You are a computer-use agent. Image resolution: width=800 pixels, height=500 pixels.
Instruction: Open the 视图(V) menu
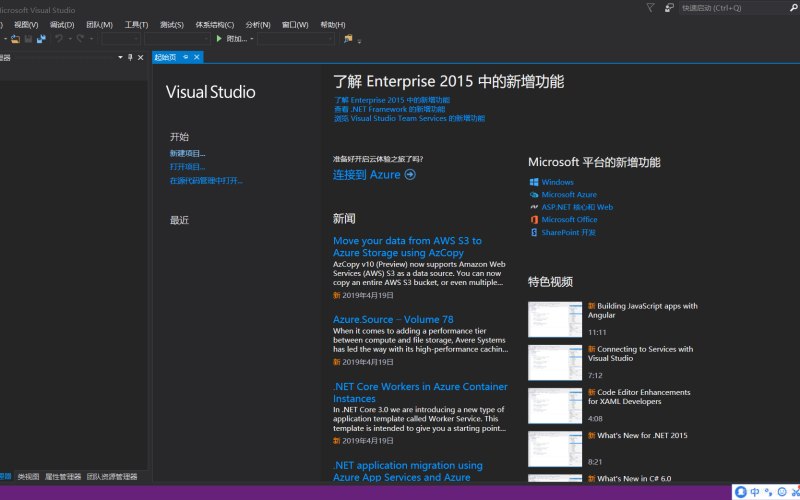pos(26,24)
